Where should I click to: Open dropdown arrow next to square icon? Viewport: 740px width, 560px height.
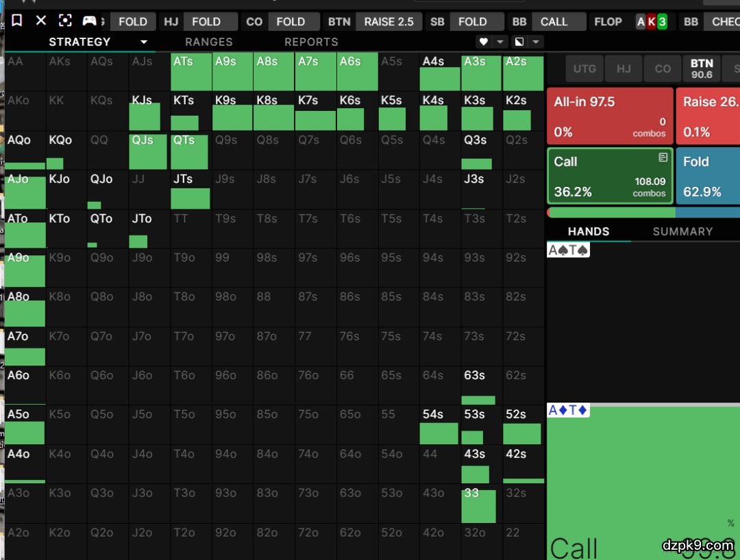click(536, 42)
